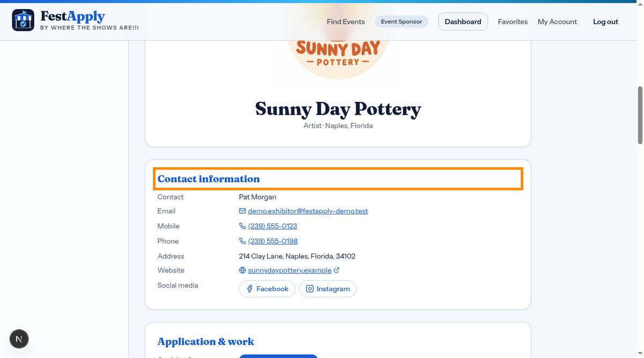Click the contact name Pat Morgan
644x358 pixels.
258,197
